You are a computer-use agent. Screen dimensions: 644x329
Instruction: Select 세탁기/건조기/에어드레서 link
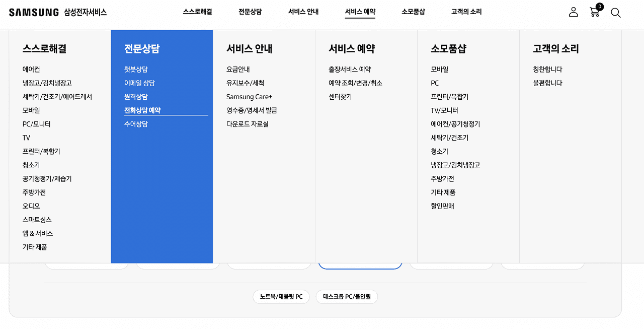coord(57,97)
